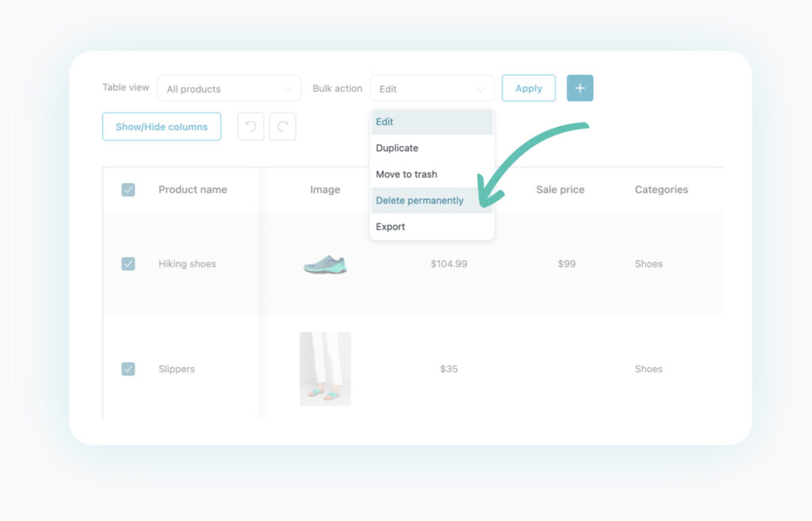Select Delete permanently from the dropdown list

(419, 200)
